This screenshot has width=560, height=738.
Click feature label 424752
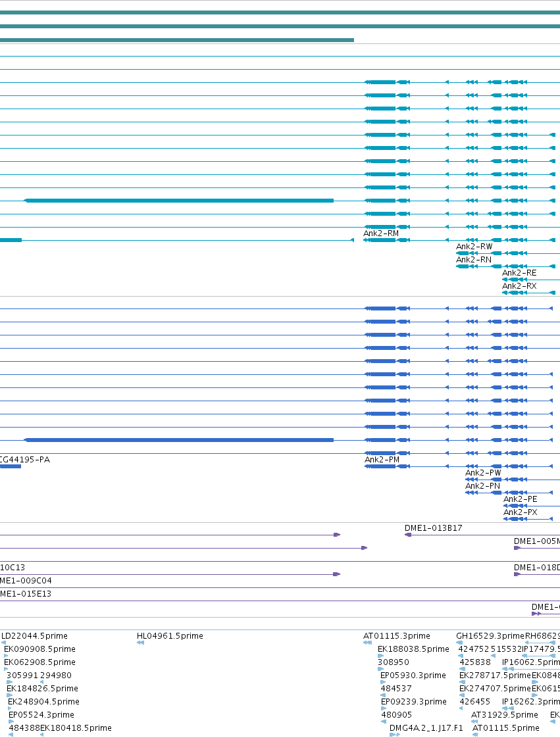(x=474, y=649)
